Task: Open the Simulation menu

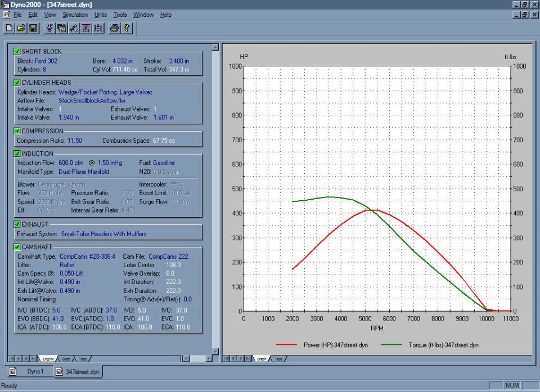Action: click(x=75, y=15)
